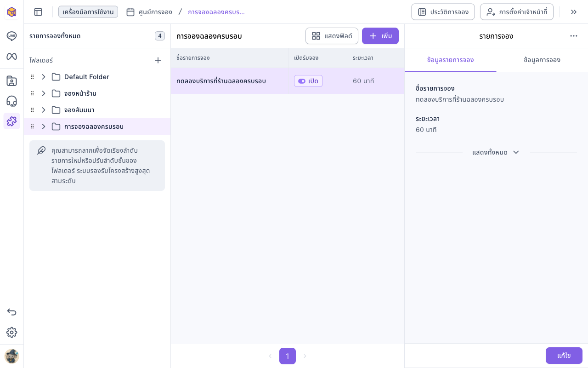Go to previous page arrow in pagination
588x368 pixels.
click(270, 356)
